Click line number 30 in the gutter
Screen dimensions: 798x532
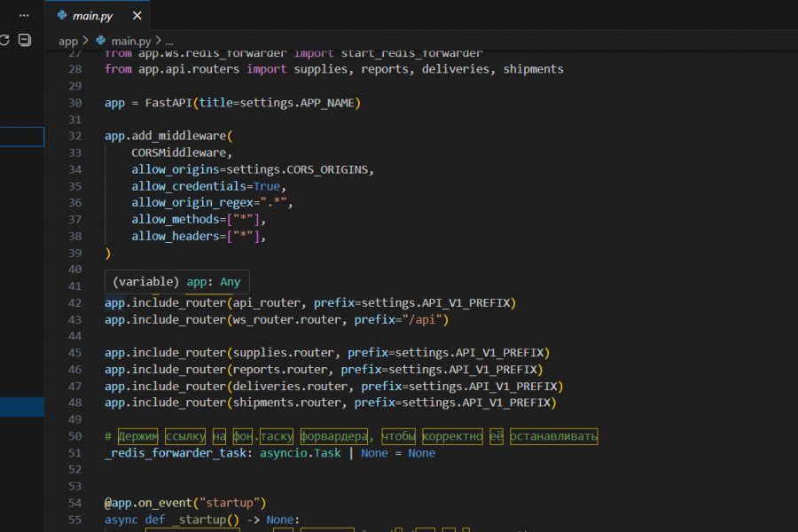[74, 103]
